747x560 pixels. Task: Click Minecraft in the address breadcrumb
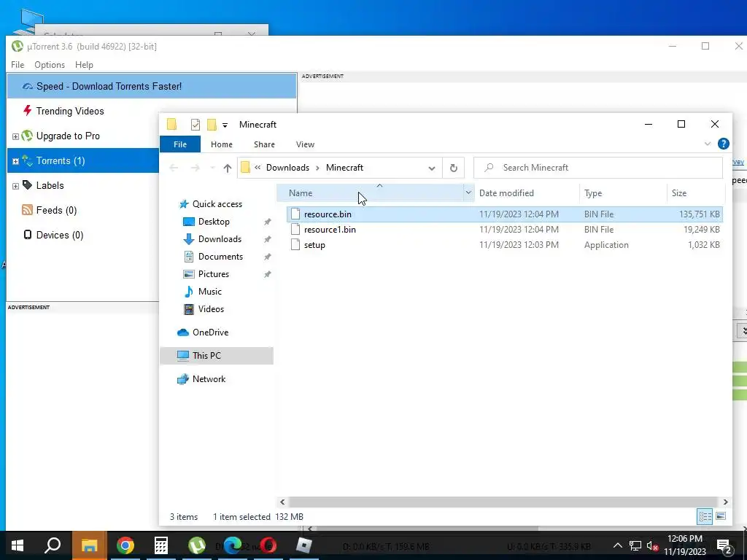(344, 168)
